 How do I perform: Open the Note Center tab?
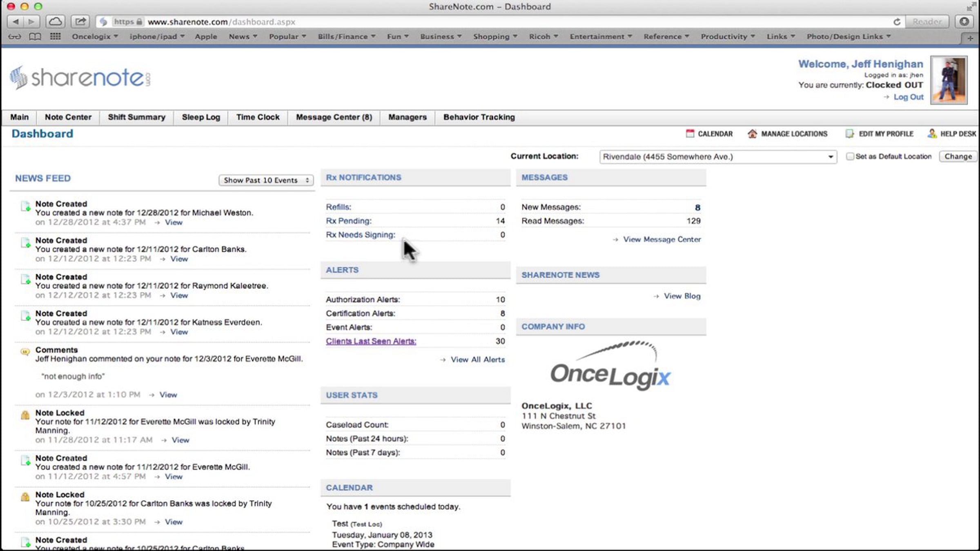(x=68, y=117)
